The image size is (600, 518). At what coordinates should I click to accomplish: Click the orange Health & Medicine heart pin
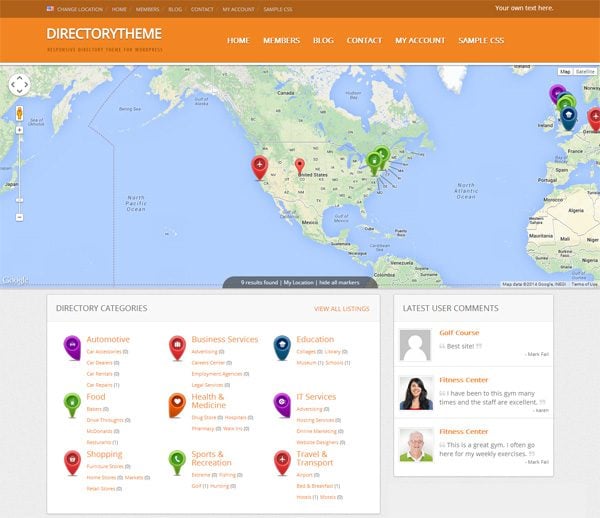tap(177, 405)
